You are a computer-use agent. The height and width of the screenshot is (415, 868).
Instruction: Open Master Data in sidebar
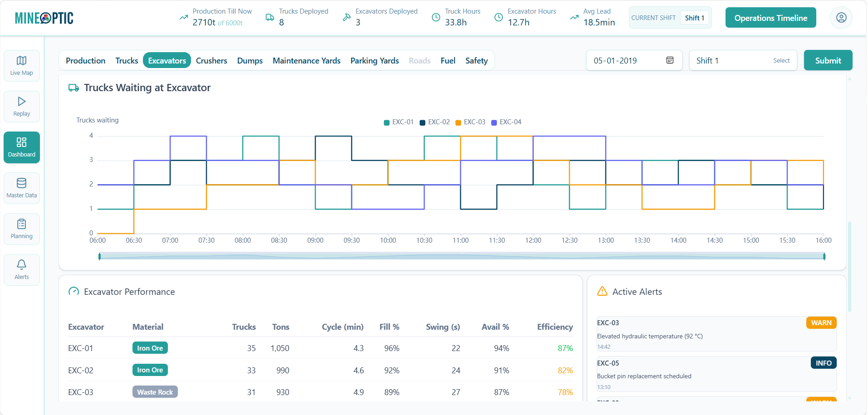pos(22,188)
